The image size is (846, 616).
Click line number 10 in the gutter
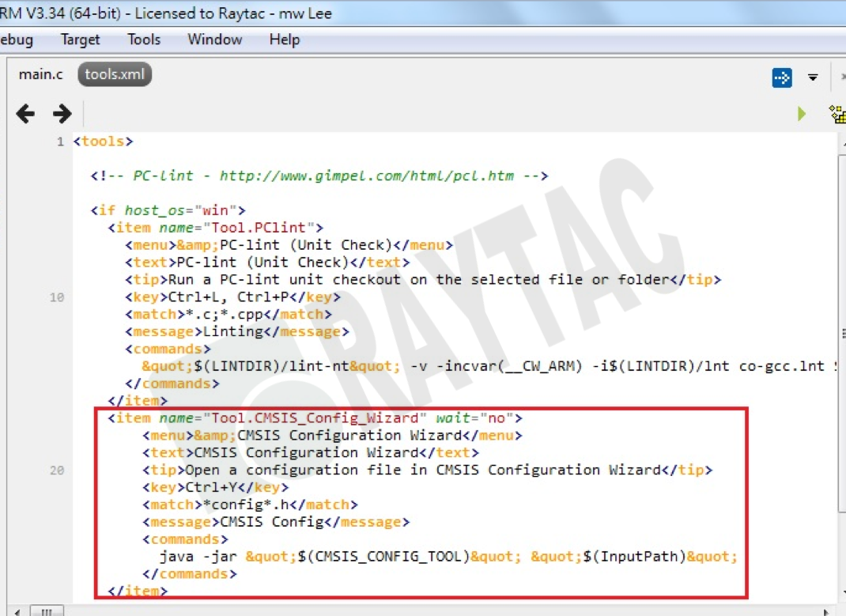point(57,297)
